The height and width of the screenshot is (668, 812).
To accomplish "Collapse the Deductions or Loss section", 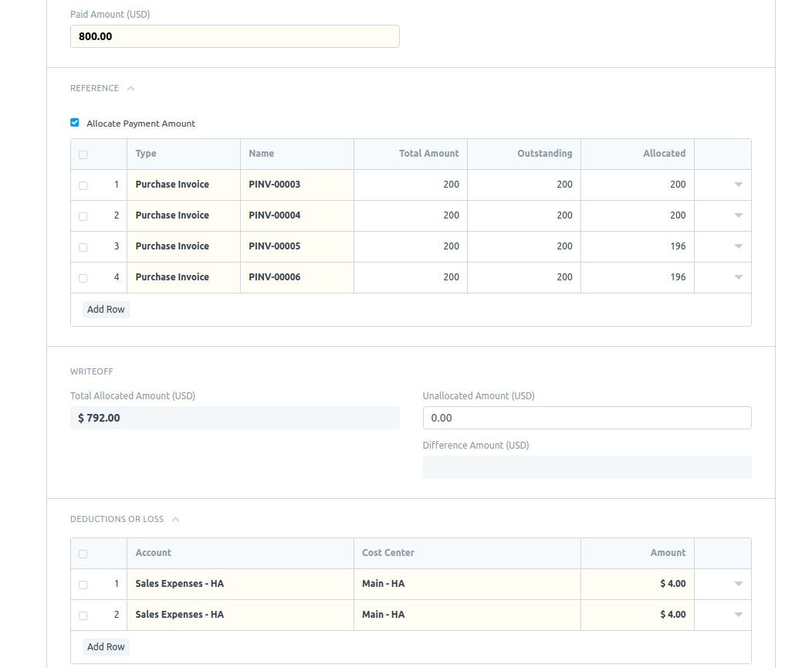I will [x=175, y=519].
